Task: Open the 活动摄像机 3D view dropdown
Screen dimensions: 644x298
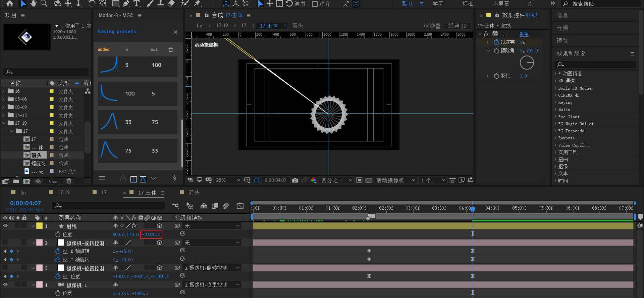Action: 395,180
